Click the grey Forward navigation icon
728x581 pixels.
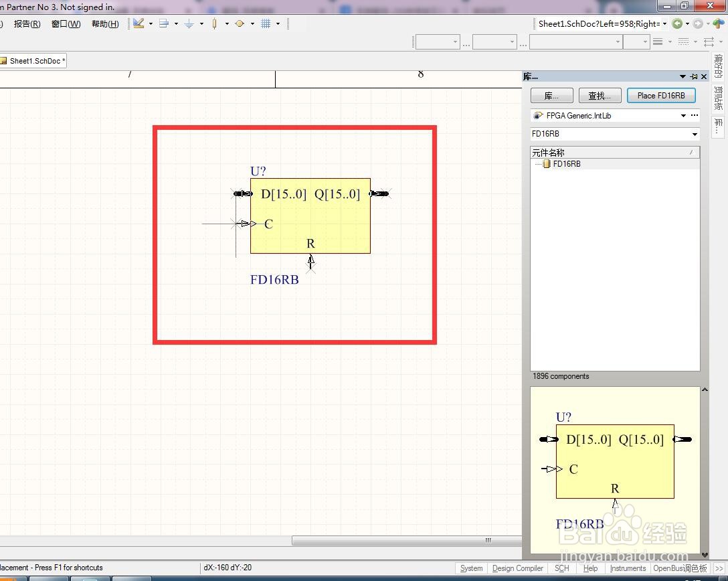click(698, 23)
